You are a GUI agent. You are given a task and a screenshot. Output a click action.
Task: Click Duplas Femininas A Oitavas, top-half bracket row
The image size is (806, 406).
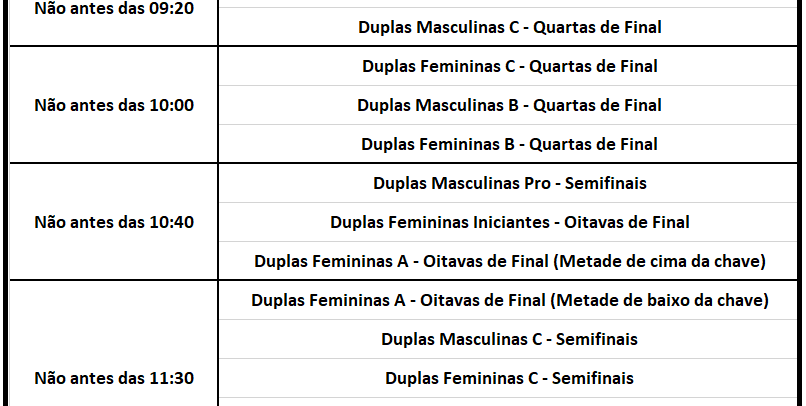[510, 261]
